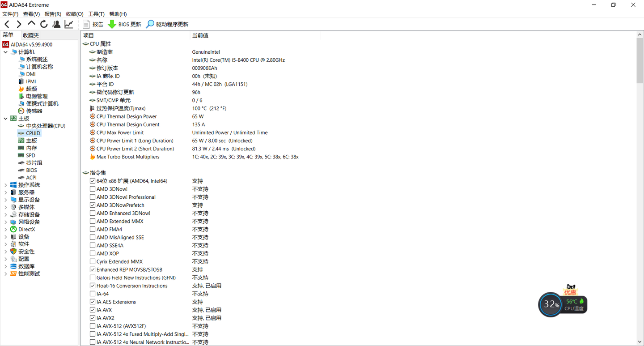Open the 报告 report wizard
Screen dimensions: 644x346
coord(93,24)
